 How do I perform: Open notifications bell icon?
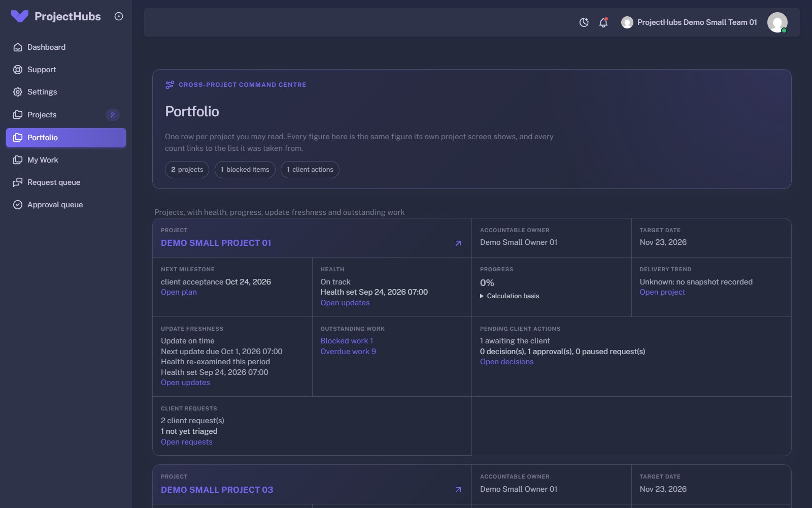603,22
